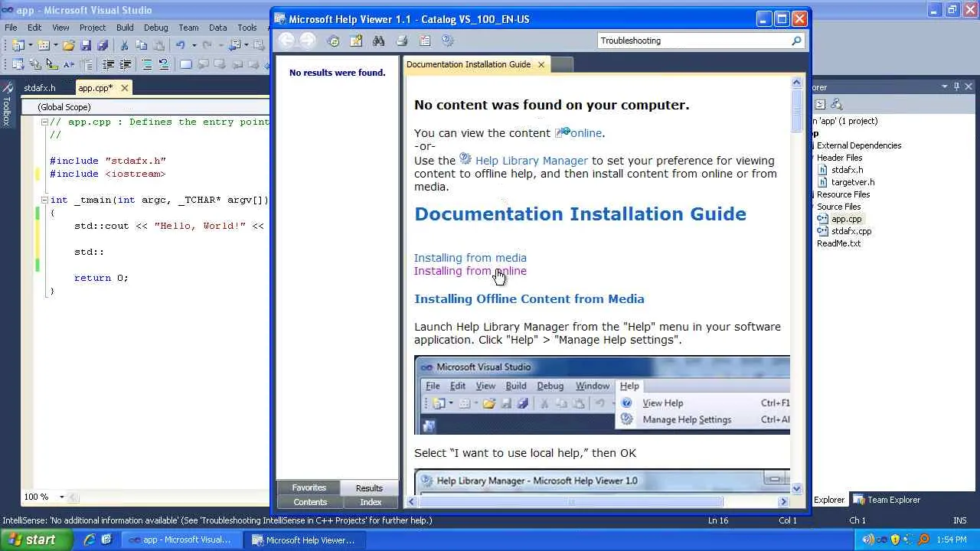This screenshot has width=980, height=551.
Task: Switch to Contents pane in Help Viewer
Action: click(x=310, y=502)
